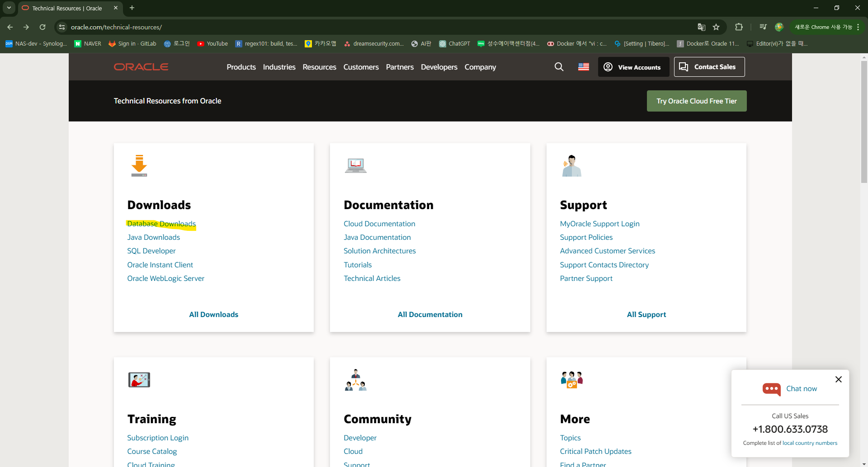Open the Industries menu

coord(279,67)
